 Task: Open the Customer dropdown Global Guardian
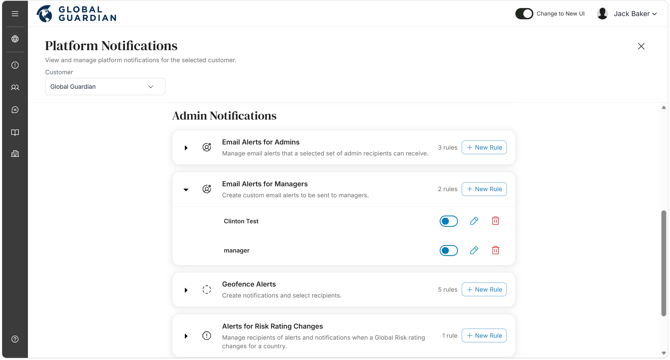click(105, 87)
